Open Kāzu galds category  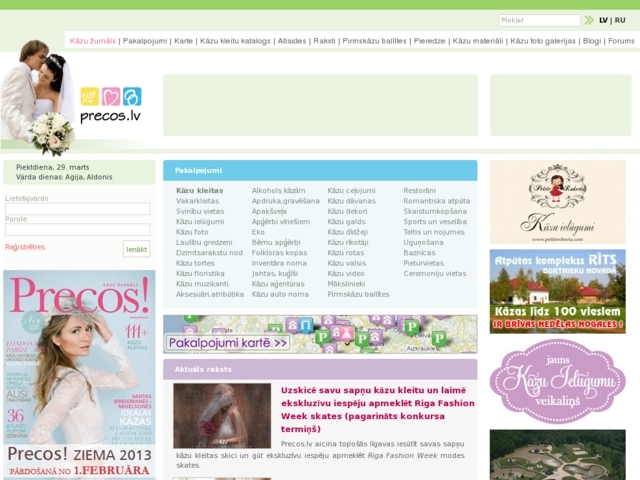tap(347, 222)
